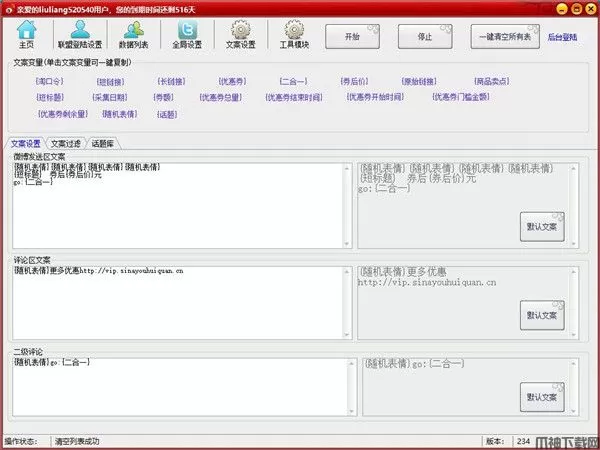Click inside 评论区文案 text box
600x450 pixels.
point(178,303)
